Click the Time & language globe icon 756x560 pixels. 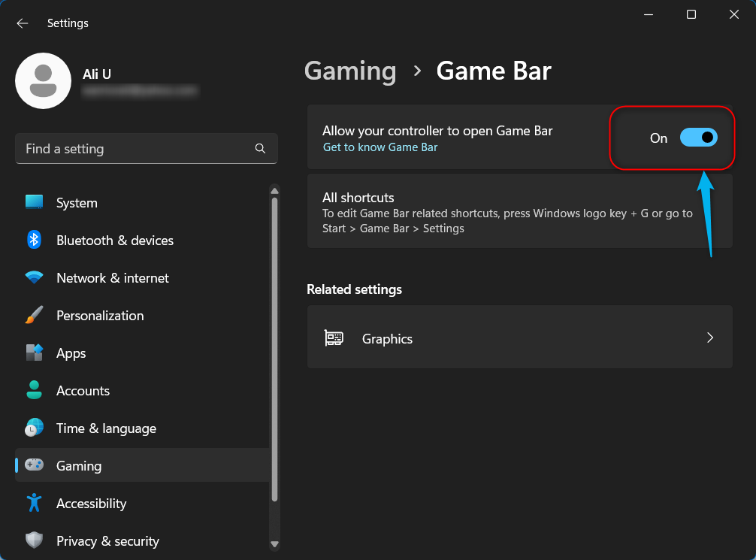coord(34,428)
